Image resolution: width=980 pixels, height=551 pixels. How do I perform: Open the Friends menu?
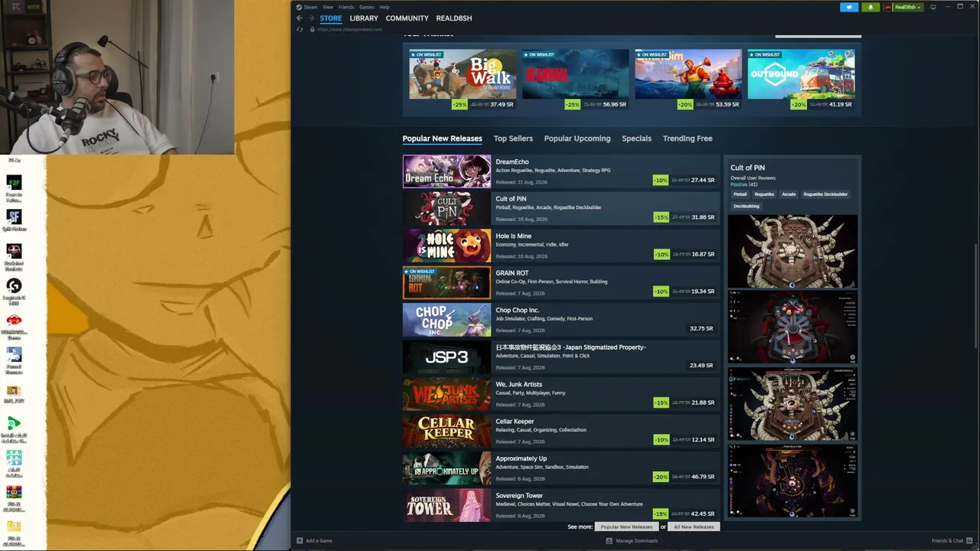pos(346,7)
